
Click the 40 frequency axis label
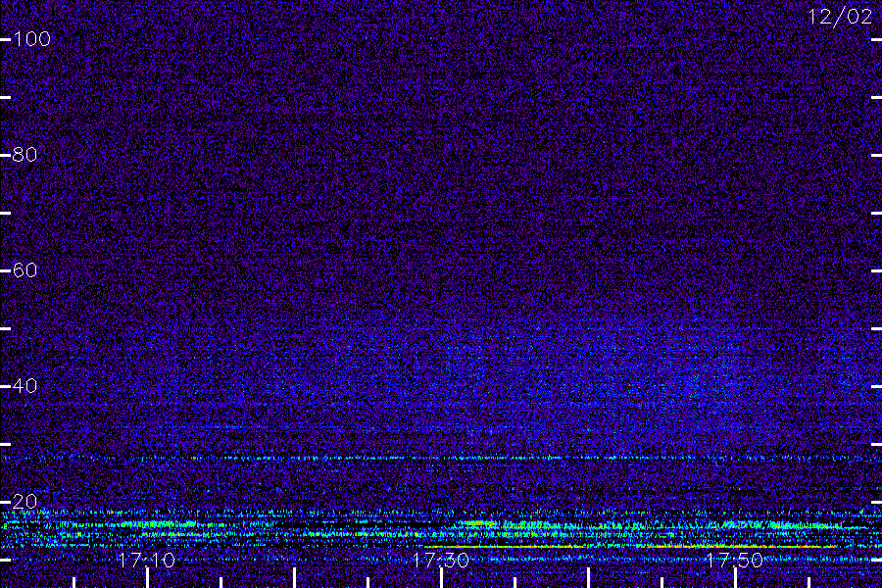24,386
